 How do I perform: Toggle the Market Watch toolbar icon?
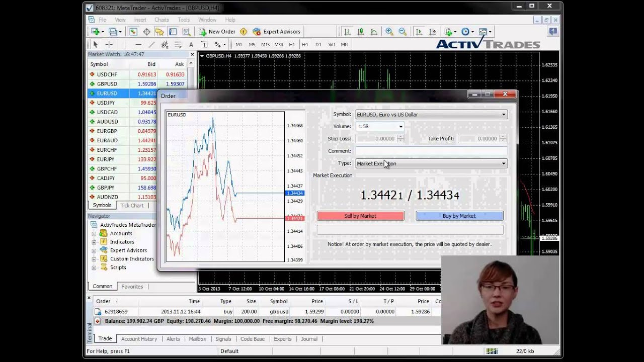click(133, 32)
